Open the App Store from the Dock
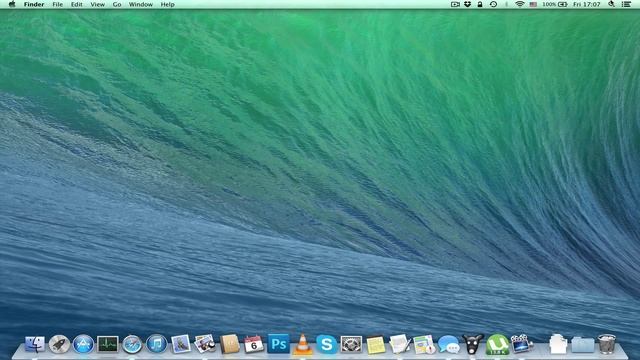The width and height of the screenshot is (640, 360). point(83,344)
